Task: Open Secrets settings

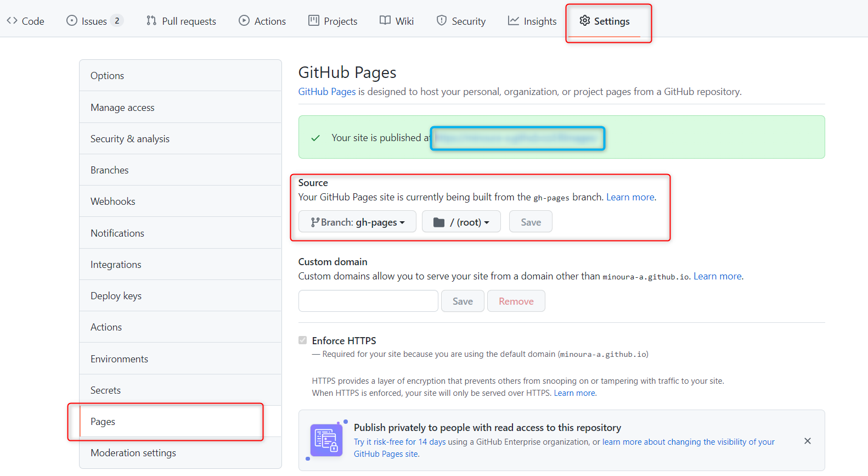Action: pyautogui.click(x=181, y=390)
